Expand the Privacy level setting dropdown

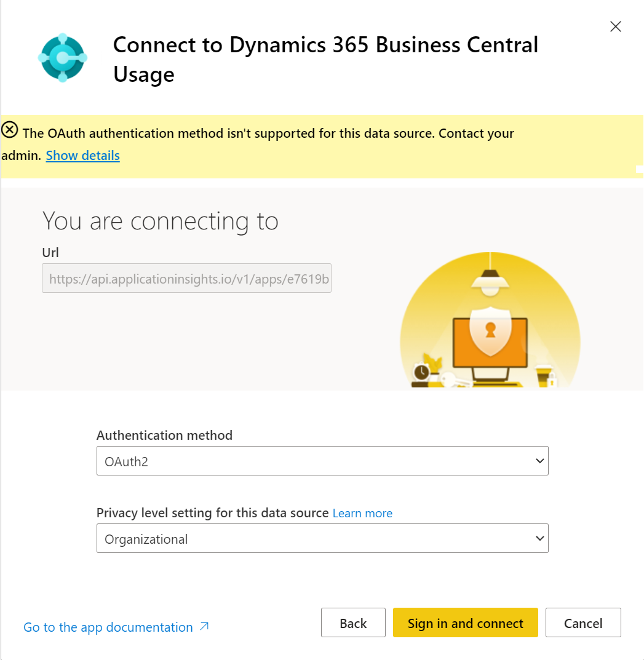tap(322, 538)
